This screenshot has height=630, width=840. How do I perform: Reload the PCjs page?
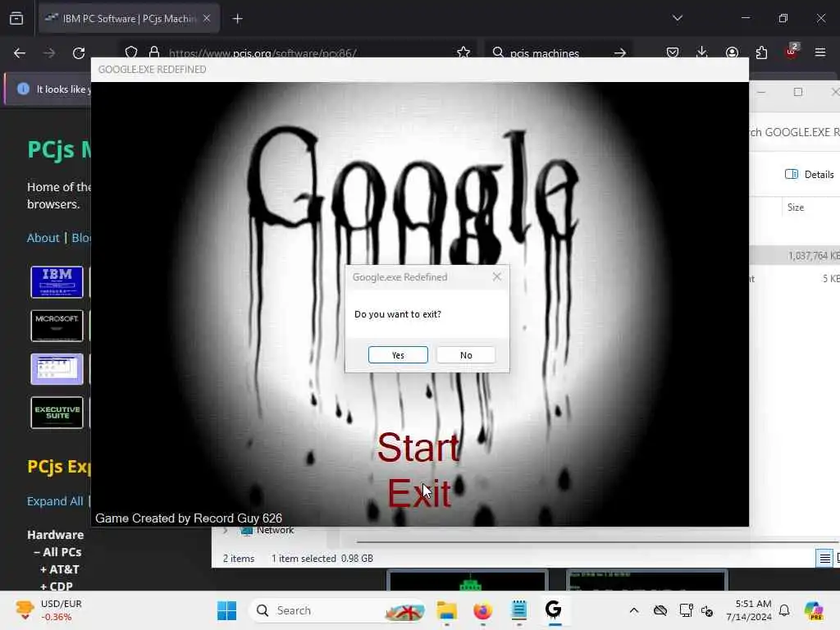coord(79,52)
